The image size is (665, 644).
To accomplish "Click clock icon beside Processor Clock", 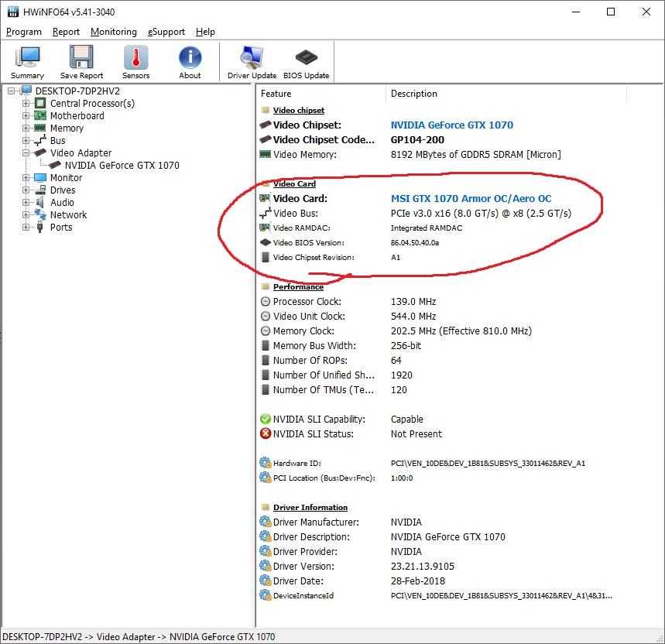I will [265, 301].
